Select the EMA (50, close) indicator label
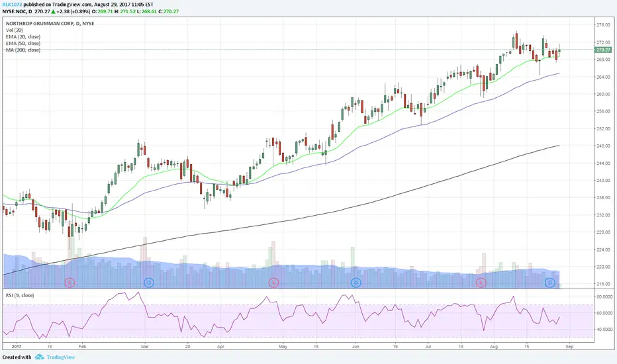 [x=23, y=44]
